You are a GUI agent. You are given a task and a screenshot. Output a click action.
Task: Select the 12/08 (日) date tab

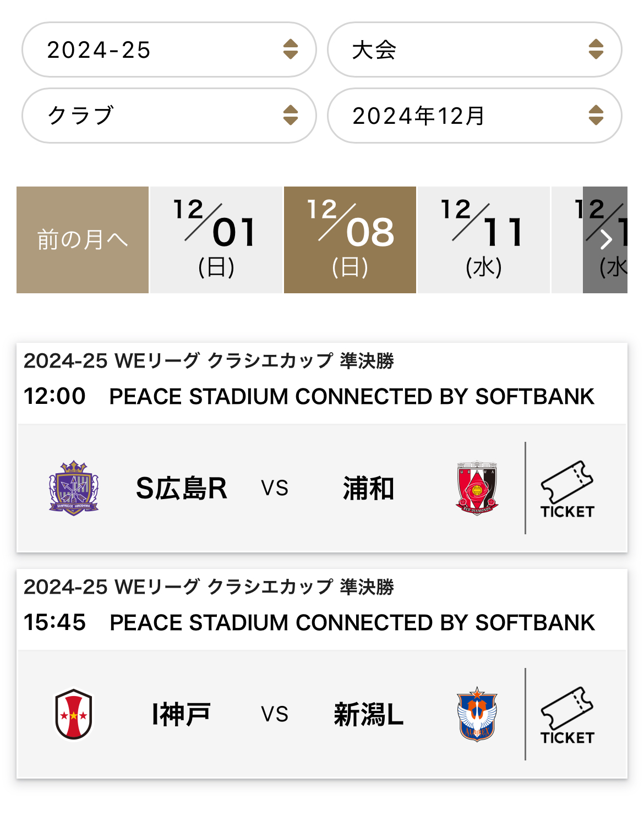click(x=350, y=240)
